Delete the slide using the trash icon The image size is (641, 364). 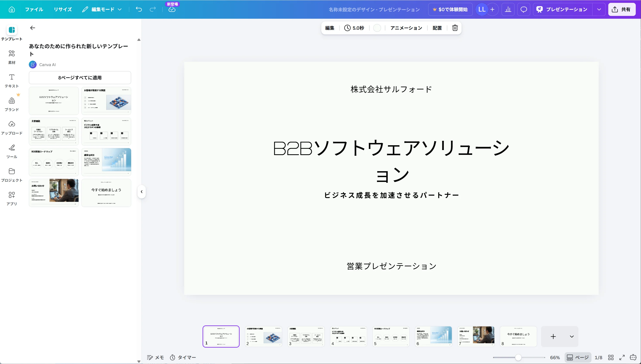(454, 28)
